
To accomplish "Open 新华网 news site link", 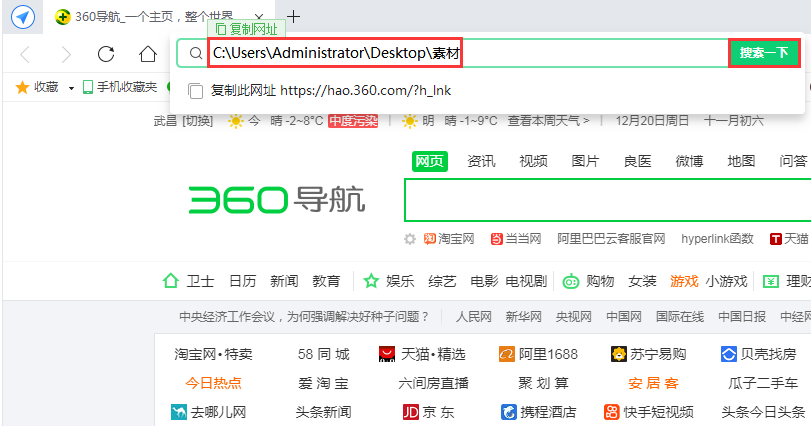I will [x=523, y=316].
